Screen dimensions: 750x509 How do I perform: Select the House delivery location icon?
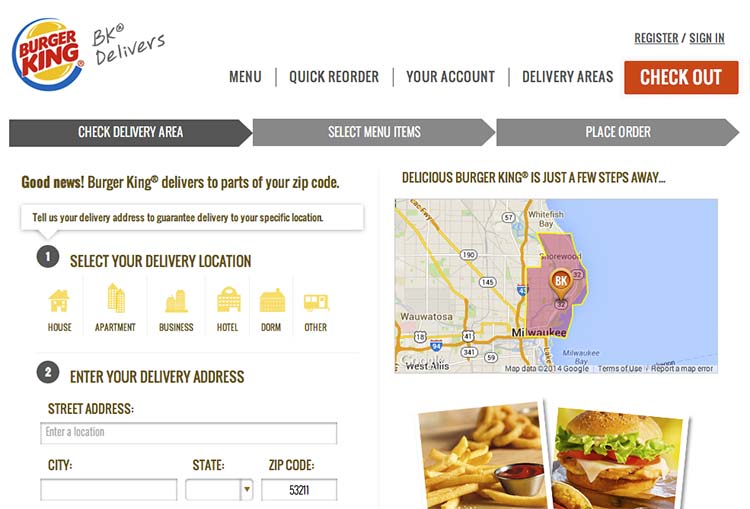coord(59,301)
